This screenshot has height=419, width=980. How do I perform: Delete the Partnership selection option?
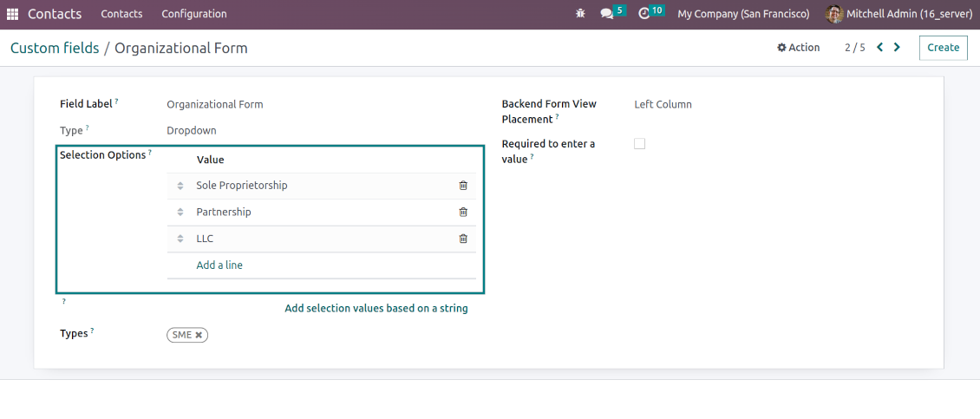pyautogui.click(x=463, y=212)
